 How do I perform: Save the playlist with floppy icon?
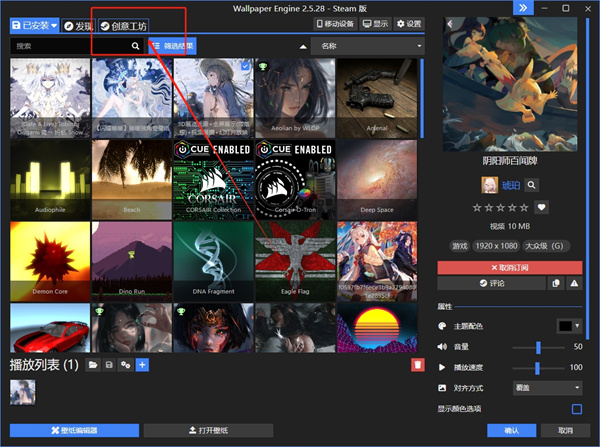click(109, 365)
